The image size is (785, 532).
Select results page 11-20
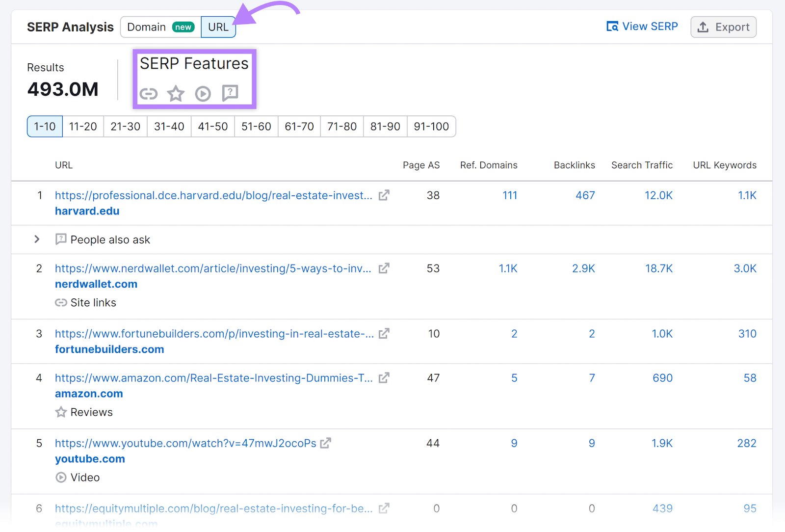pos(83,127)
